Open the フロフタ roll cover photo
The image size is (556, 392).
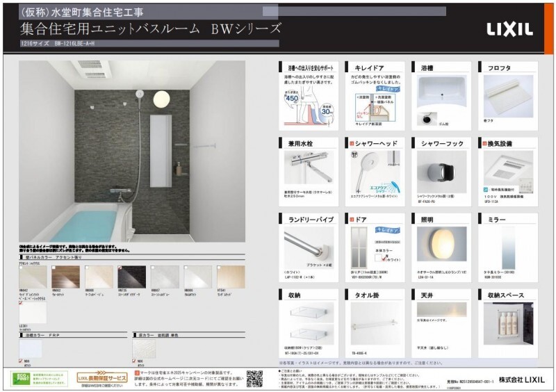508,96
